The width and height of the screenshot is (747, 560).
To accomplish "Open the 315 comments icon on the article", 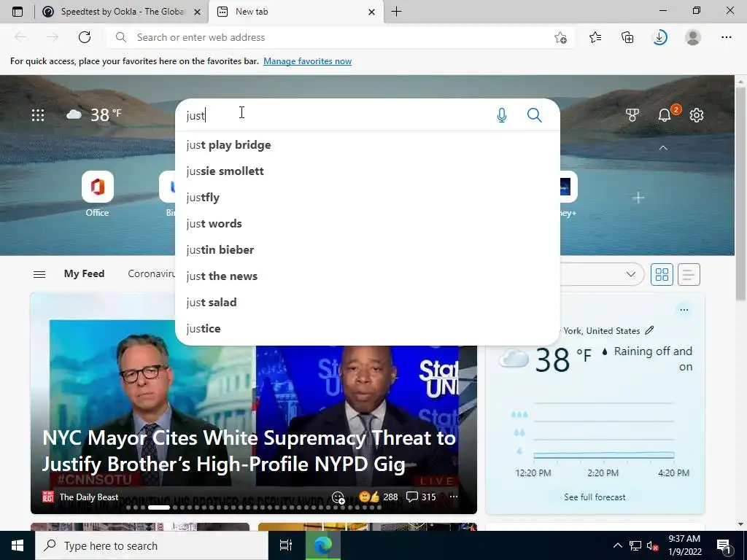I will (421, 497).
